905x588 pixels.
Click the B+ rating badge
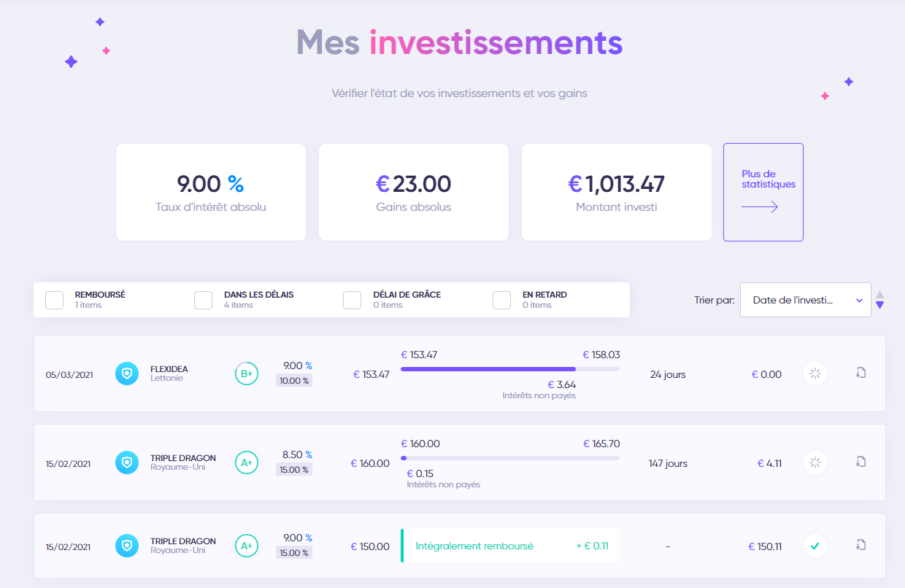coord(247,374)
